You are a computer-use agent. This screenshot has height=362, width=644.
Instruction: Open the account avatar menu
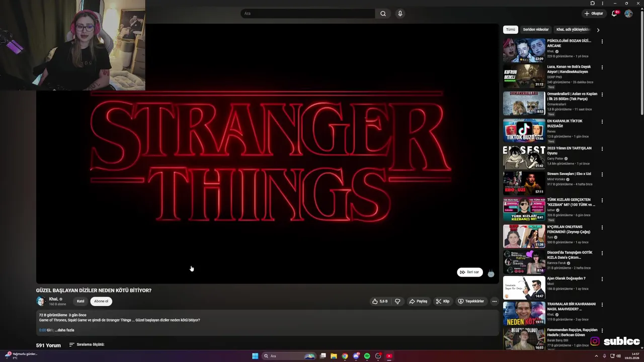[628, 14]
